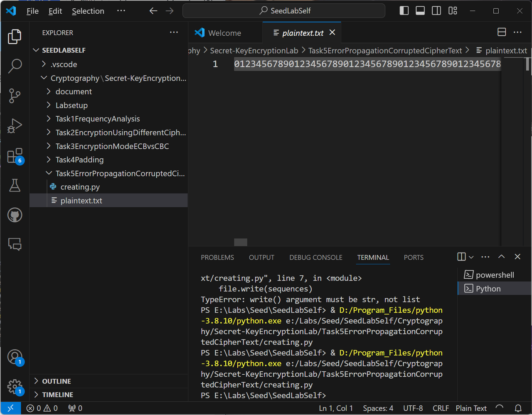This screenshot has width=532, height=415.
Task: Go forward using the right arrow
Action: [x=170, y=11]
